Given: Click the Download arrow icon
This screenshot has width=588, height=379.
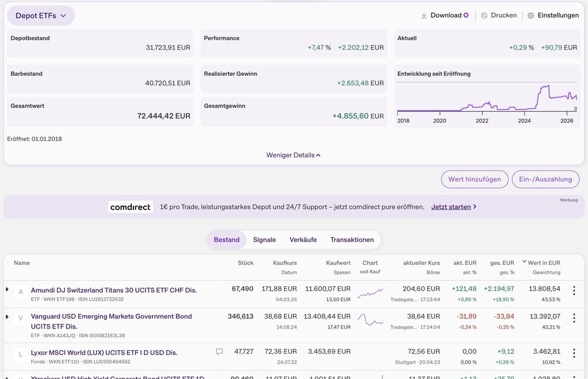Looking at the screenshot, I should click(424, 15).
